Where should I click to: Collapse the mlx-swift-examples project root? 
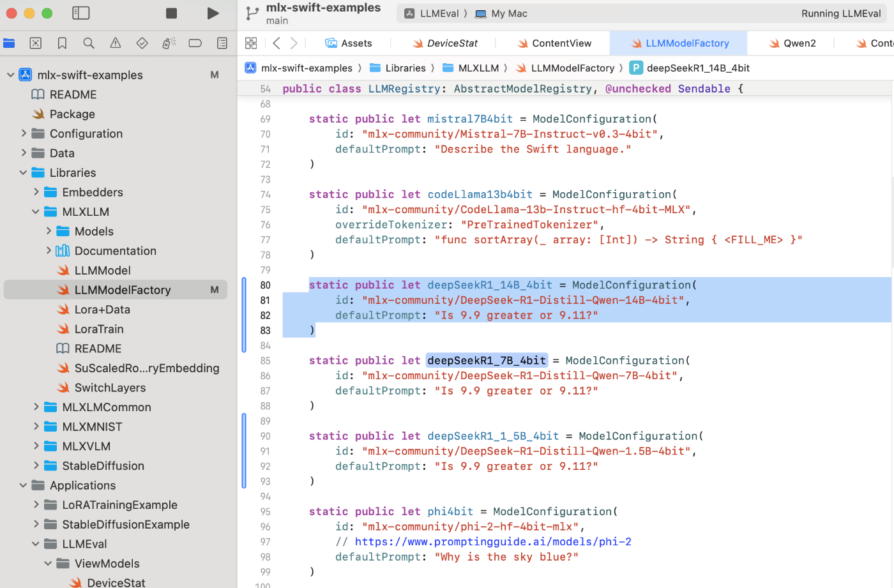click(10, 75)
